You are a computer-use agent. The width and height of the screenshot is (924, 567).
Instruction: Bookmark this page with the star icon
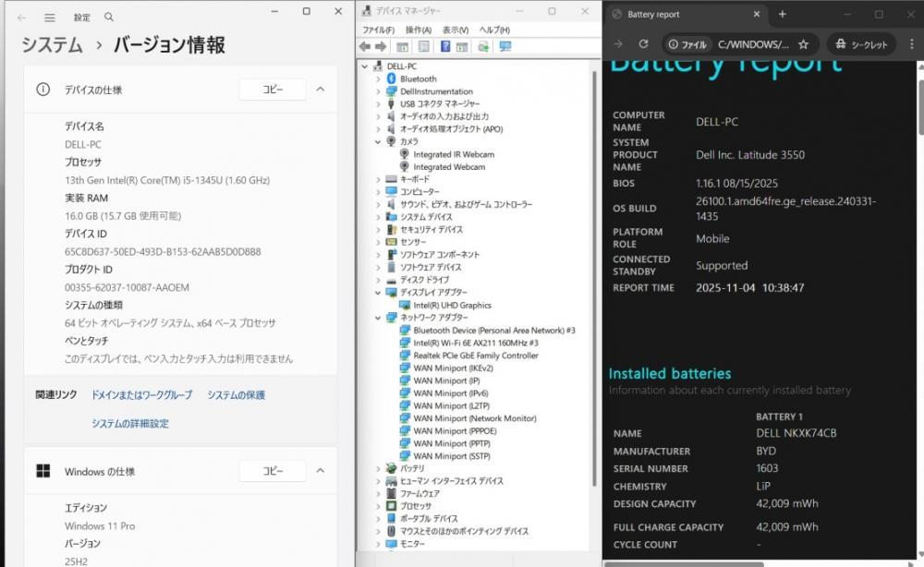click(x=803, y=44)
